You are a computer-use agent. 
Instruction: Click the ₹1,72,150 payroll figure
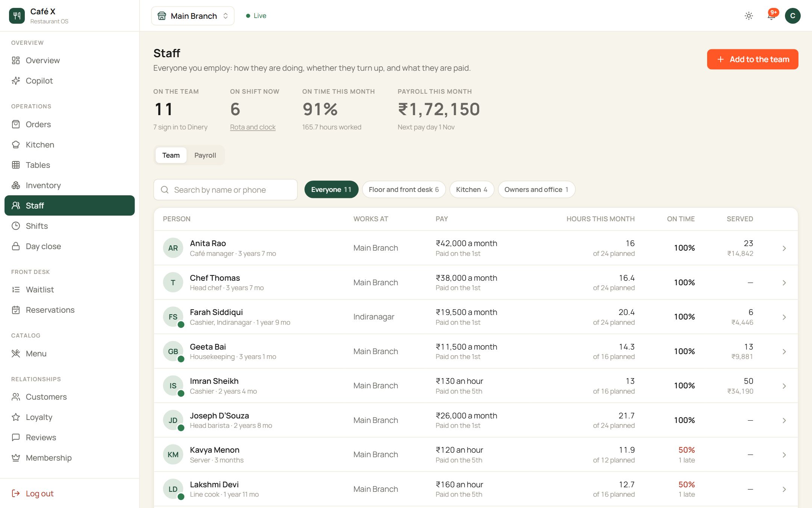coord(439,109)
